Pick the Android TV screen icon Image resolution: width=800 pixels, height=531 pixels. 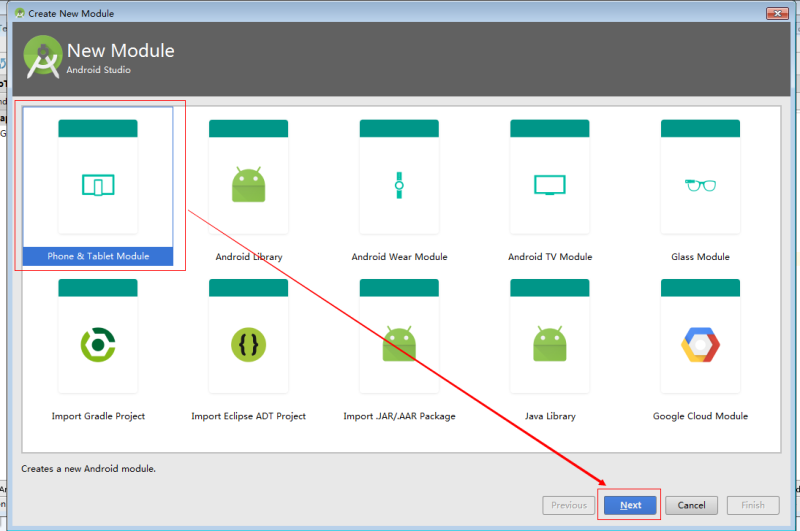click(x=549, y=185)
